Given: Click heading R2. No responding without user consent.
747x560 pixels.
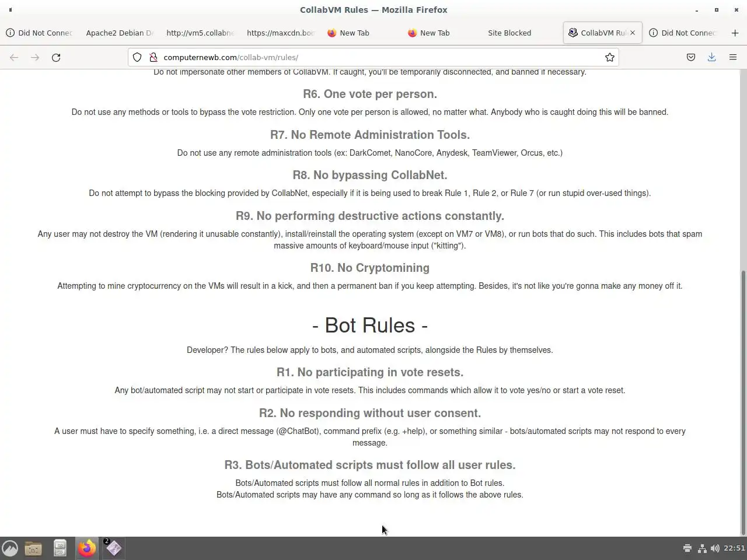Looking at the screenshot, I should click(x=370, y=413).
